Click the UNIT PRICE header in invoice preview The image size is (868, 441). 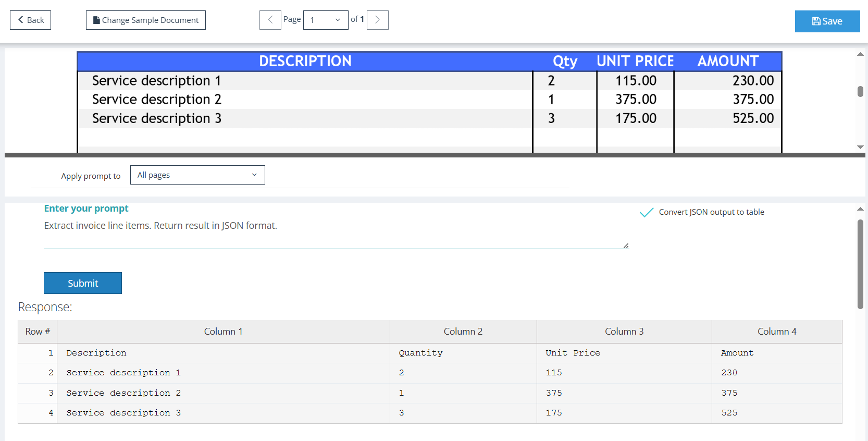[x=635, y=61]
